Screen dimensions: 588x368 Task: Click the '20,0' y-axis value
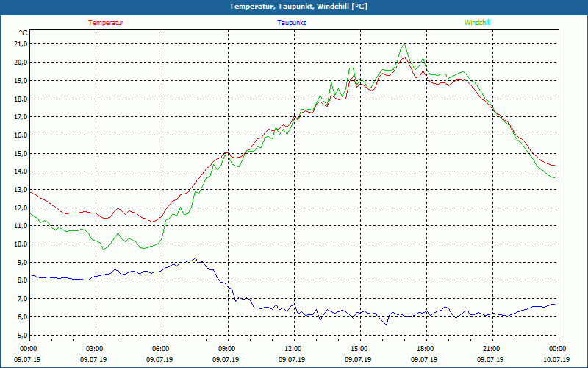tap(21, 63)
